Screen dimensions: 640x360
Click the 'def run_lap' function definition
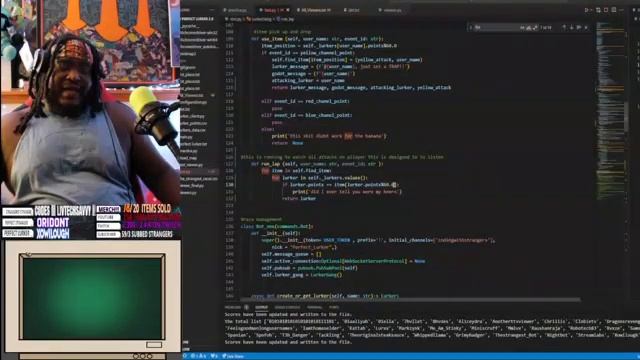[x=317, y=164]
